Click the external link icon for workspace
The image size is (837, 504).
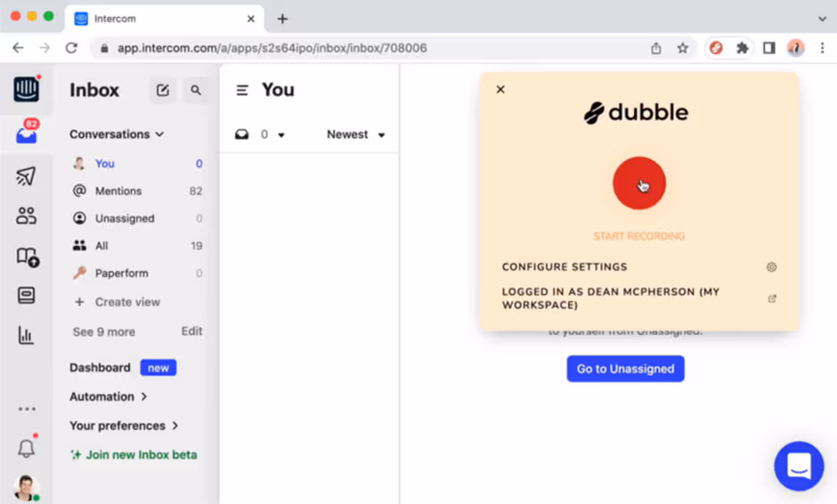772,298
